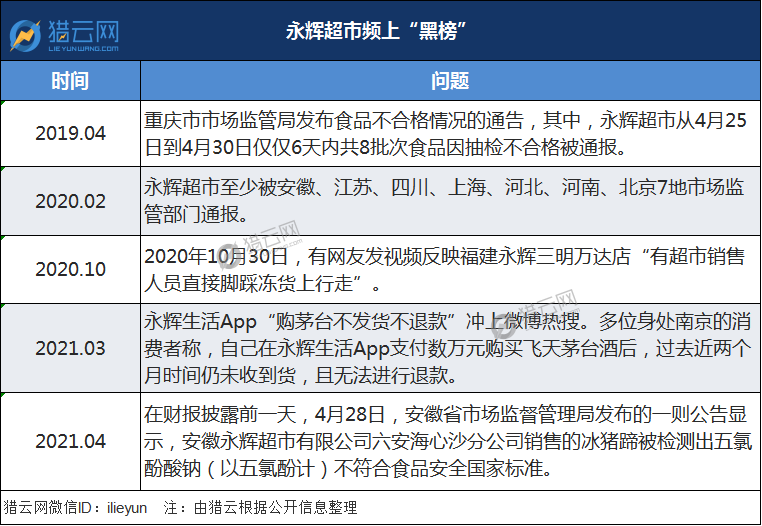
Task: Click the 猎云网 lightning logo icon
Action: click(25, 35)
